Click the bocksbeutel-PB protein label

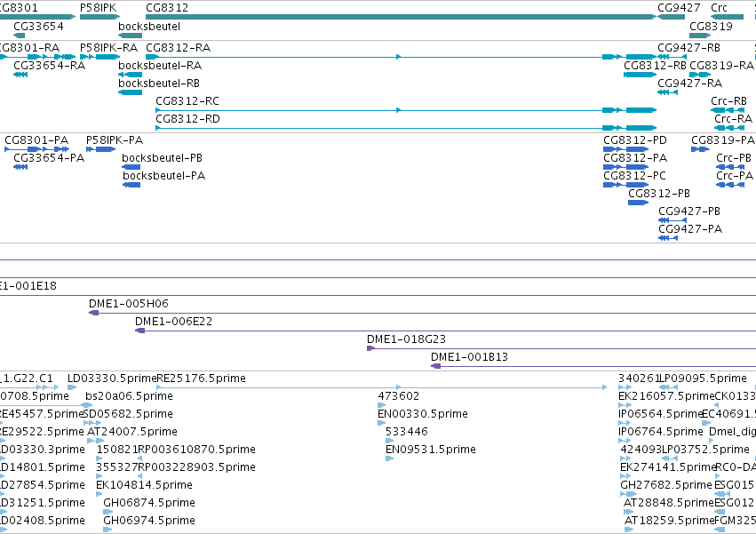[162, 158]
